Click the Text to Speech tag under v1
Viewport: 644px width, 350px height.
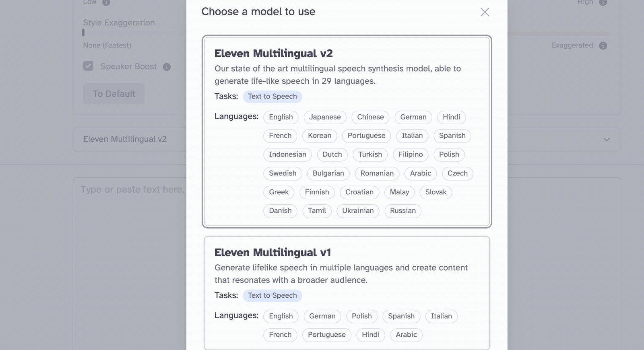272,296
